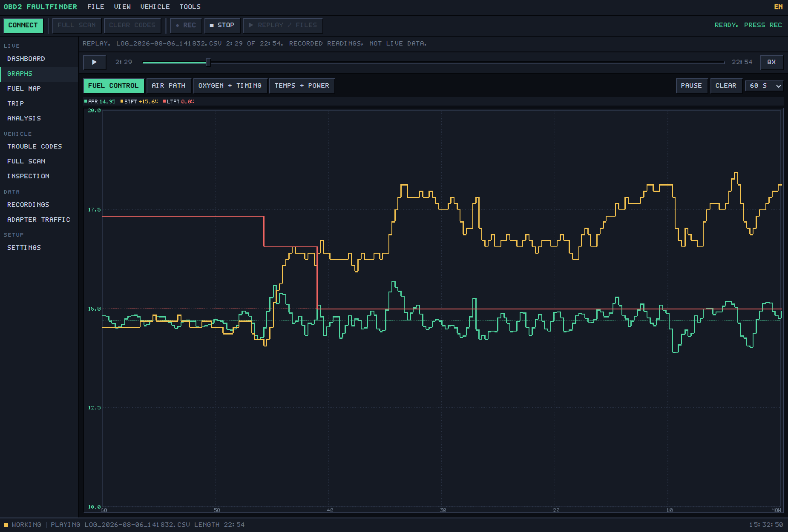Image resolution: width=788 pixels, height=532 pixels.
Task: Click the 2:29 elapsed time label
Action: [124, 62]
